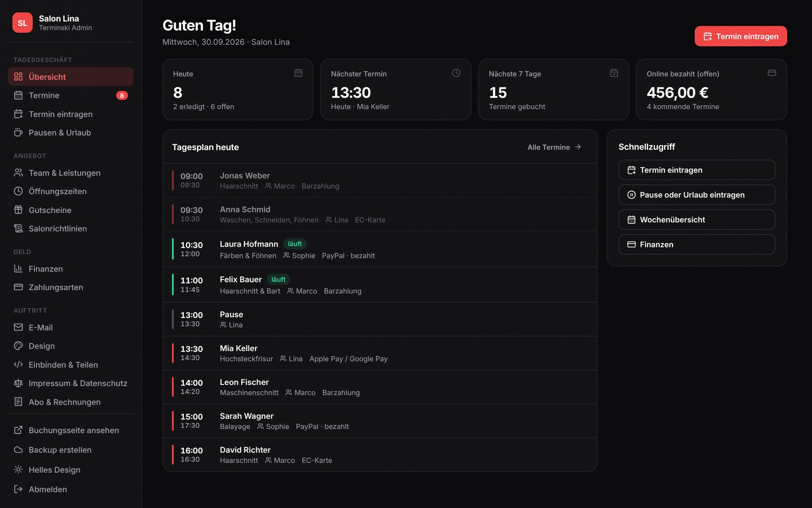The width and height of the screenshot is (812, 508).
Task: Click the scroll icon beside Salonrichtlinien
Action: point(18,228)
